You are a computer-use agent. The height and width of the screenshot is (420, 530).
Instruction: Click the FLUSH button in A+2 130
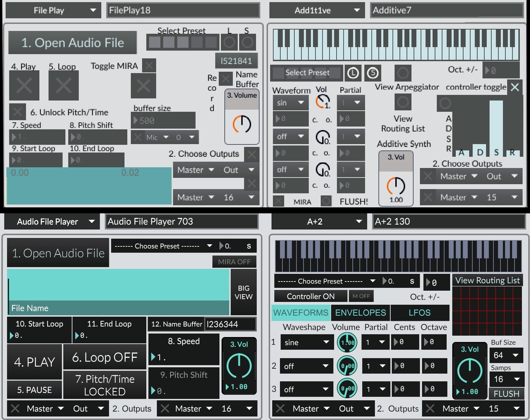[x=506, y=394]
